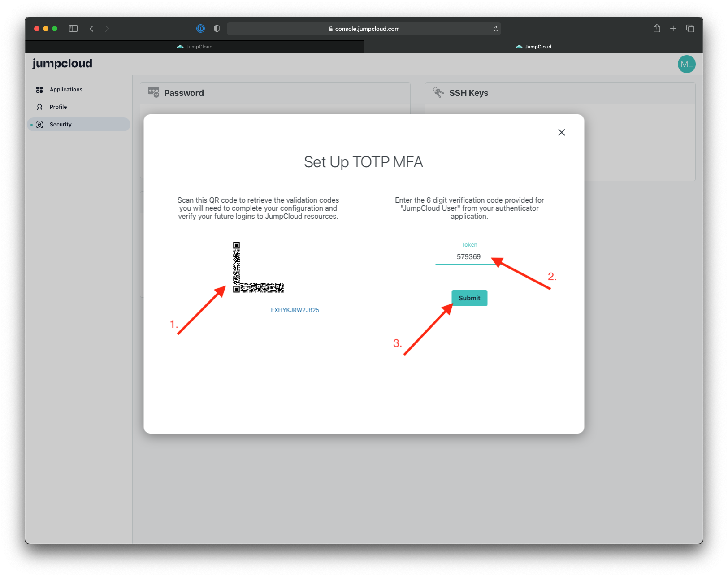Open a new tab with plus icon
Screen dimensions: 728x577
(673, 29)
